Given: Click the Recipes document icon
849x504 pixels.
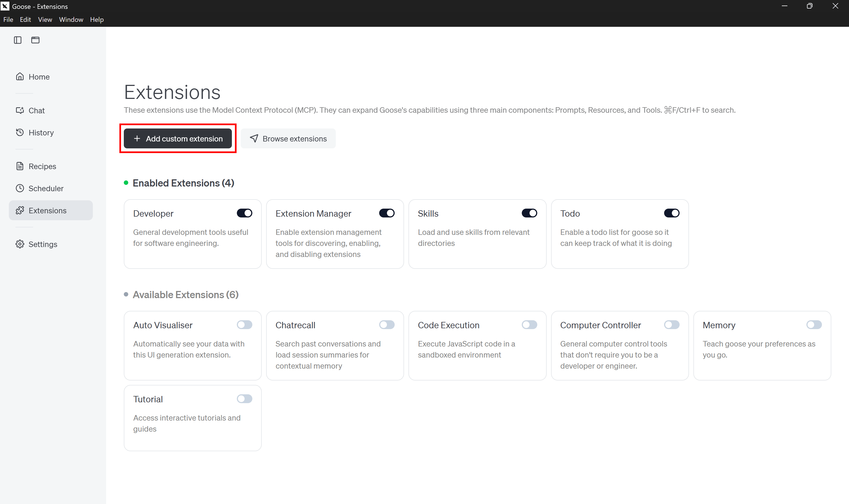Looking at the screenshot, I should tap(20, 166).
